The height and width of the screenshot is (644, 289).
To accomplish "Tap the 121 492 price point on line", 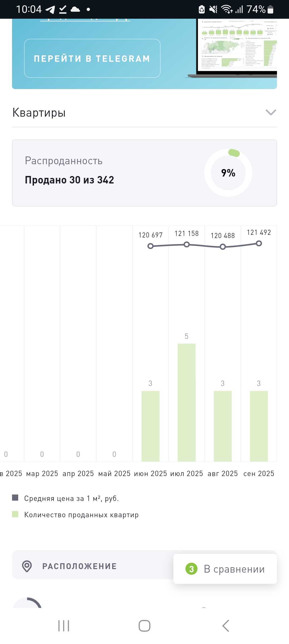I will (259, 243).
